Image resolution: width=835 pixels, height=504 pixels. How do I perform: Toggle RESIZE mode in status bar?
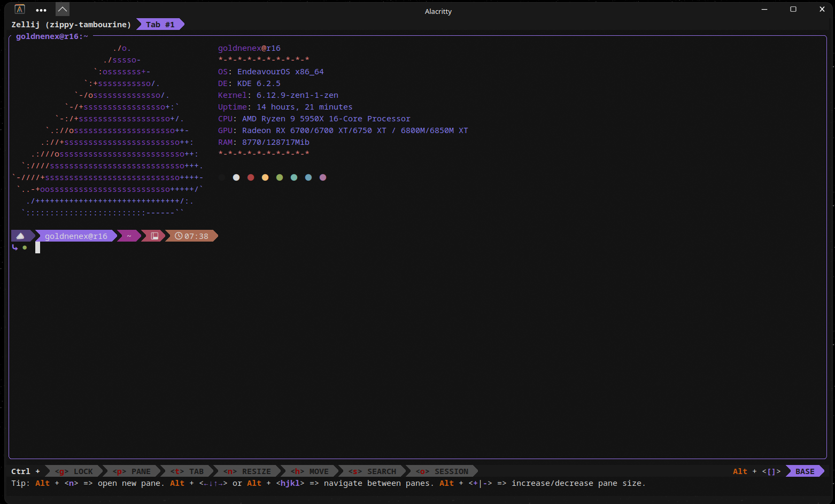(247, 471)
